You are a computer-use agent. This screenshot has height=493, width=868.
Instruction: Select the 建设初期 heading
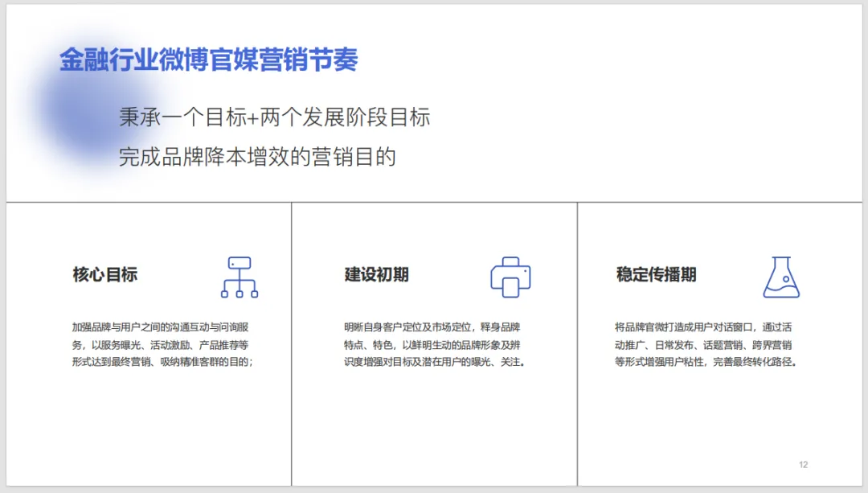pyautogui.click(x=376, y=274)
